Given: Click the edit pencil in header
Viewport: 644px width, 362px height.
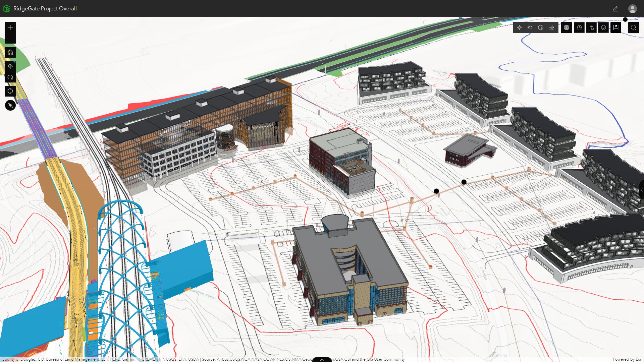Looking at the screenshot, I should click(x=615, y=9).
